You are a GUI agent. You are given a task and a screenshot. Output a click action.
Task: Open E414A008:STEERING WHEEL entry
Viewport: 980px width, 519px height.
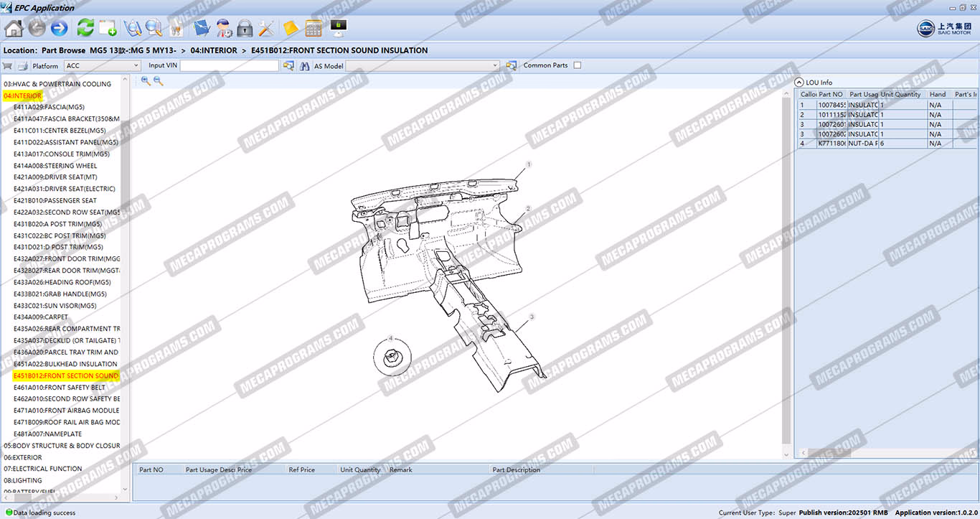tap(55, 166)
